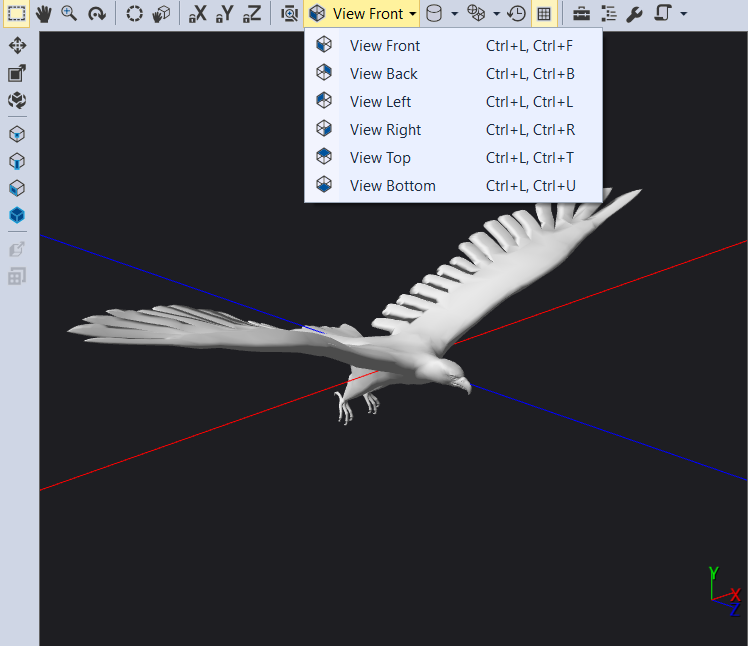The width and height of the screenshot is (748, 646).
Task: Pick the Scale tool in left sidebar
Action: click(17, 74)
